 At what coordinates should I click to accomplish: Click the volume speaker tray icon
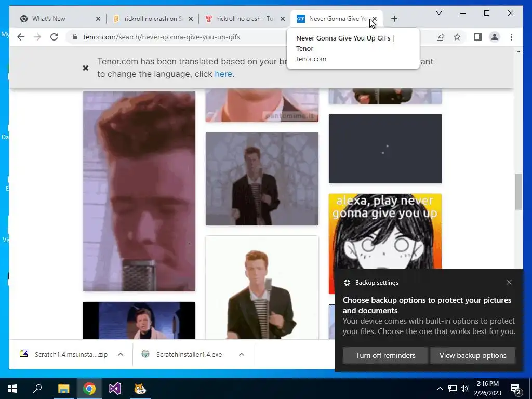click(x=464, y=389)
